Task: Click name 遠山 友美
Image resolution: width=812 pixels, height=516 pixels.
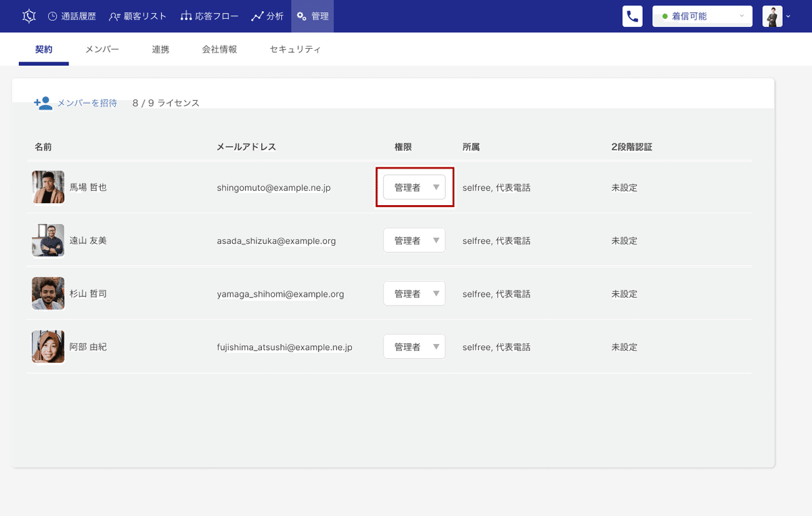Action: click(x=88, y=240)
